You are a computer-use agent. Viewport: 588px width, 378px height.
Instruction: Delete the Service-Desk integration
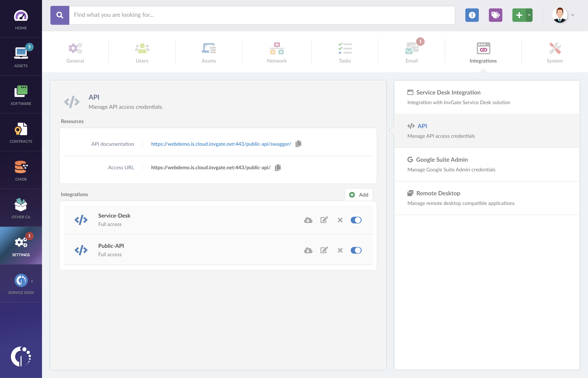tap(340, 220)
